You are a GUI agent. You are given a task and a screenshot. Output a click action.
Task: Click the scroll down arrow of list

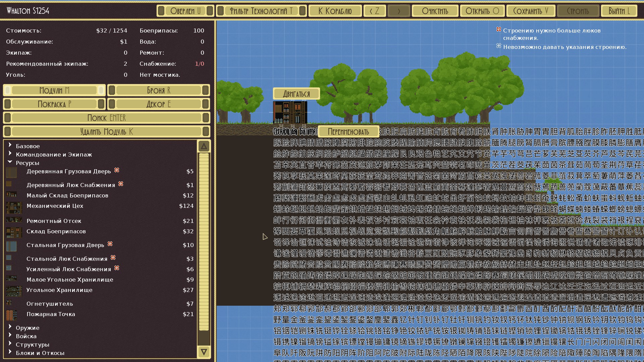[x=204, y=352]
